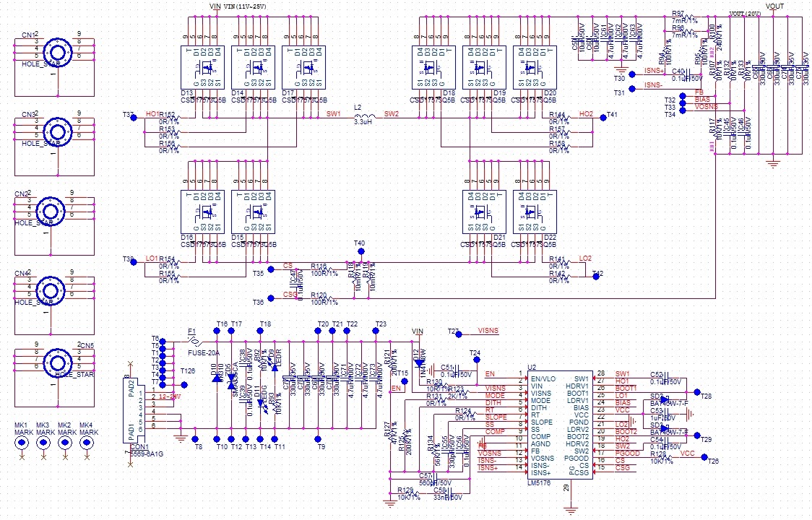The image size is (812, 520).
Task: Click the CN1 HOLE_STAR mounting hole
Action: click(56, 52)
